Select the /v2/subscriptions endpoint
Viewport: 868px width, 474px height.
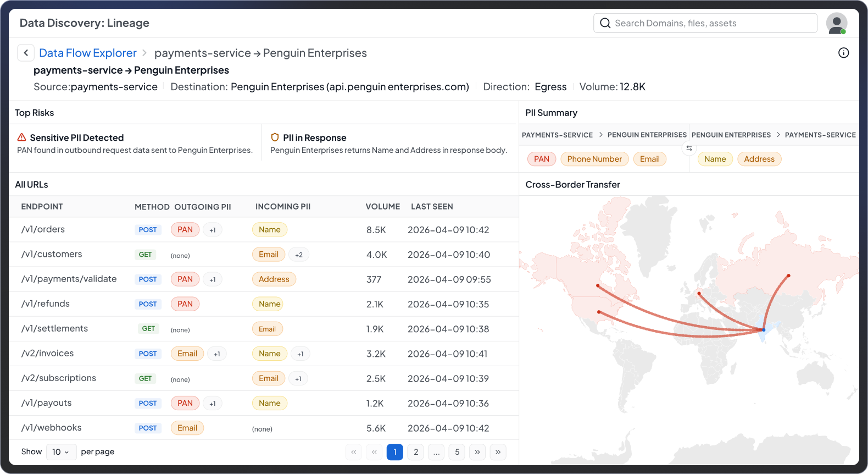click(58, 378)
